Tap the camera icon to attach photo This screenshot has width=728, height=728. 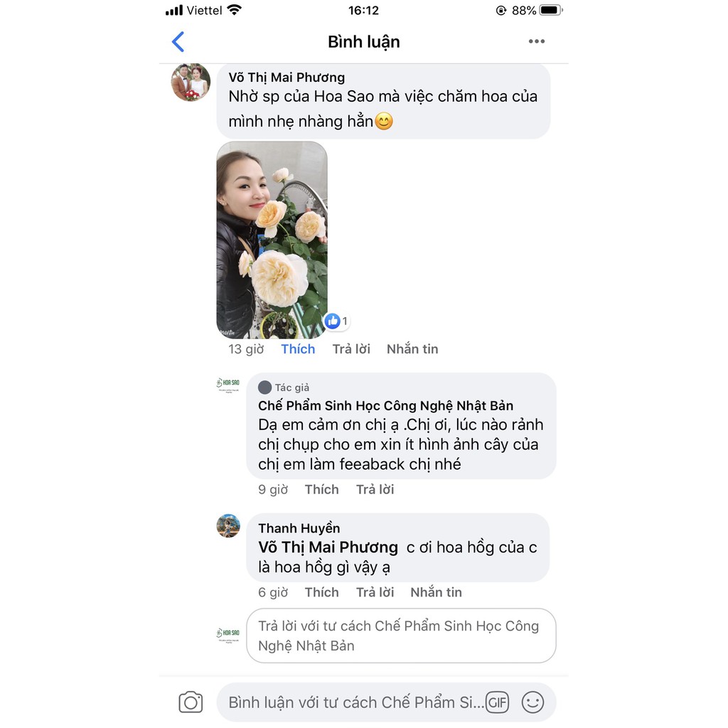[191, 702]
